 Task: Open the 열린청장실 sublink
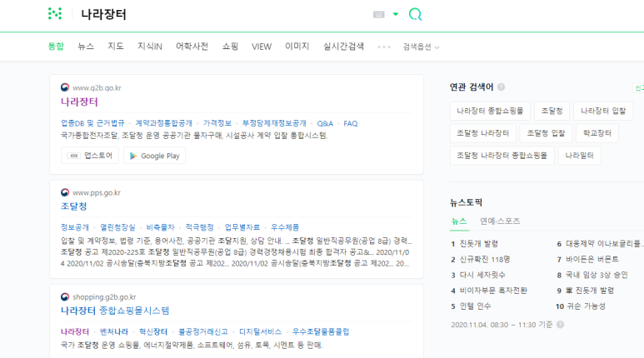(117, 227)
